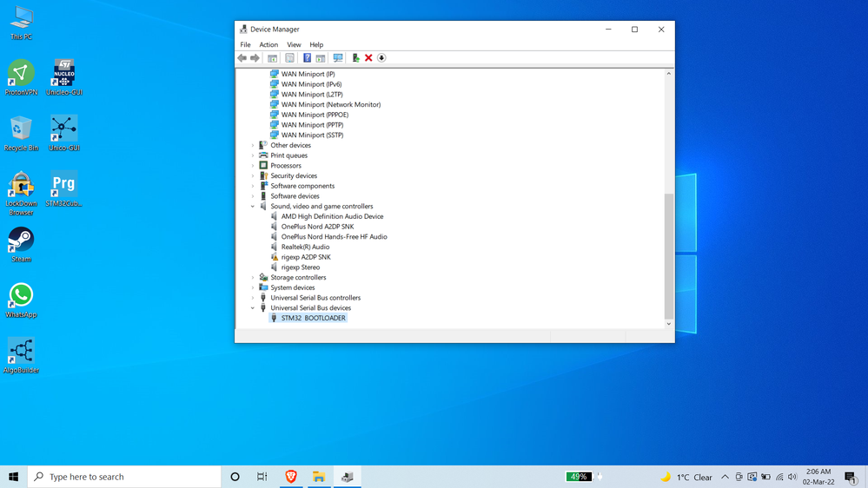Click the Recycle Bin desktop icon
868x488 pixels.
pos(21,134)
